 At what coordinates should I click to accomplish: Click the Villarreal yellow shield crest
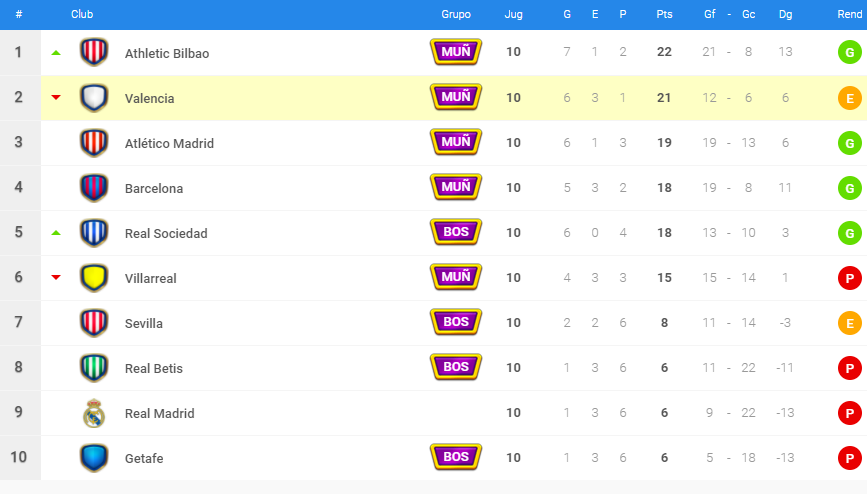94,278
